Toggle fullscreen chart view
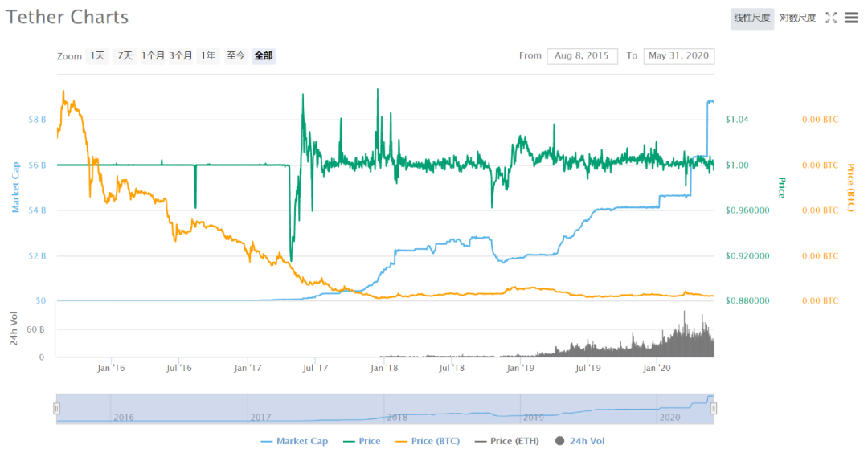Image resolution: width=868 pixels, height=449 pixels. 830,18
